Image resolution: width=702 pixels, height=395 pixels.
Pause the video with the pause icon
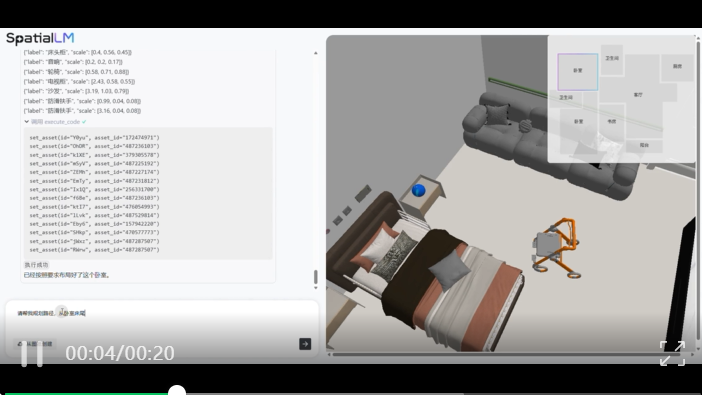32,354
